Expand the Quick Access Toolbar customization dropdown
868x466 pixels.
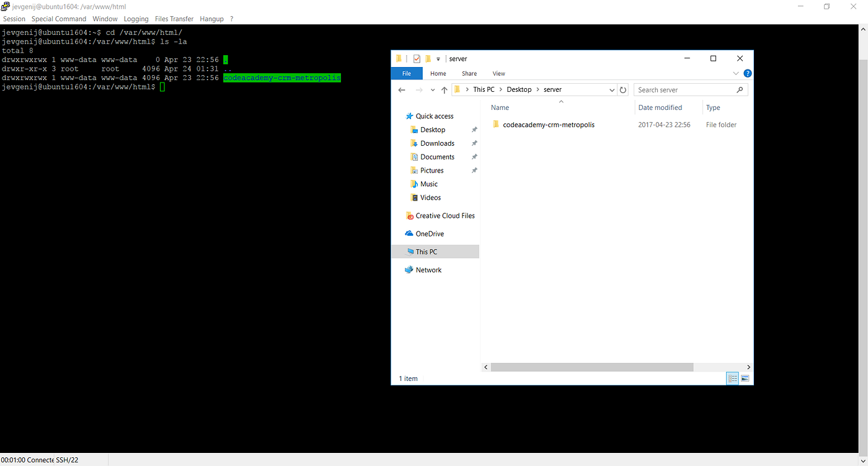[x=438, y=58]
